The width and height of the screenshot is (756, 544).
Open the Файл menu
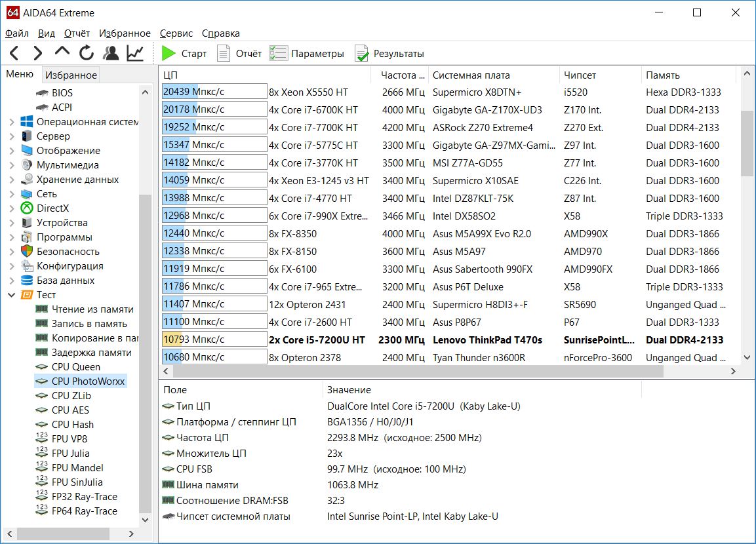pyautogui.click(x=17, y=33)
